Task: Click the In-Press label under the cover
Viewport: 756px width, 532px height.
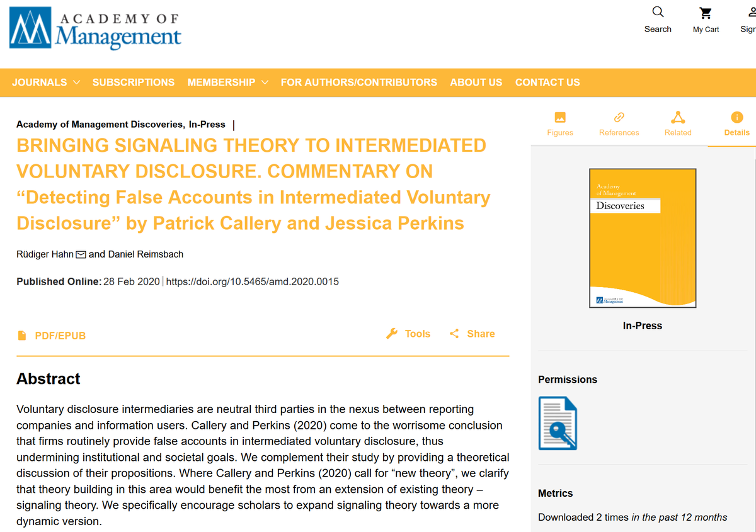Action: click(643, 325)
